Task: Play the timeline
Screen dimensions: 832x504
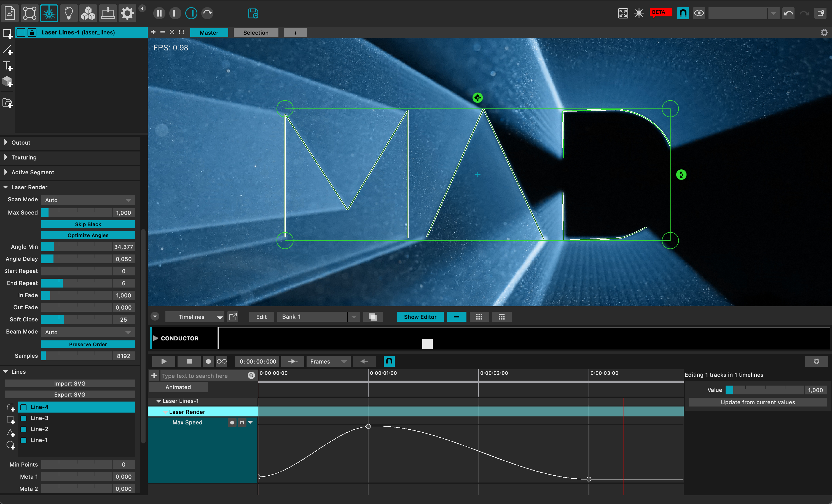Action: 164,361
